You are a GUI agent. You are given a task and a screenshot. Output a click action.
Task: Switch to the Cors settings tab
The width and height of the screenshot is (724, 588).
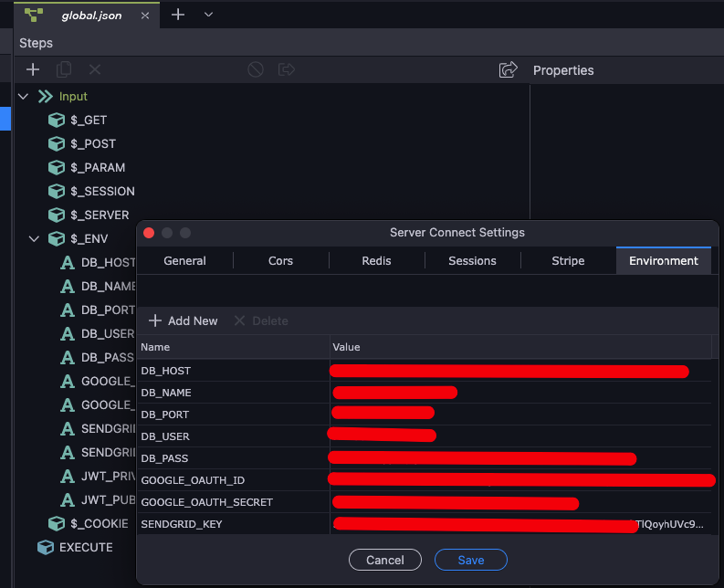click(280, 261)
